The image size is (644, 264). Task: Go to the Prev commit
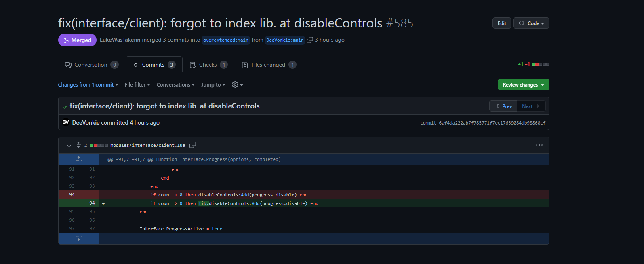[503, 106]
